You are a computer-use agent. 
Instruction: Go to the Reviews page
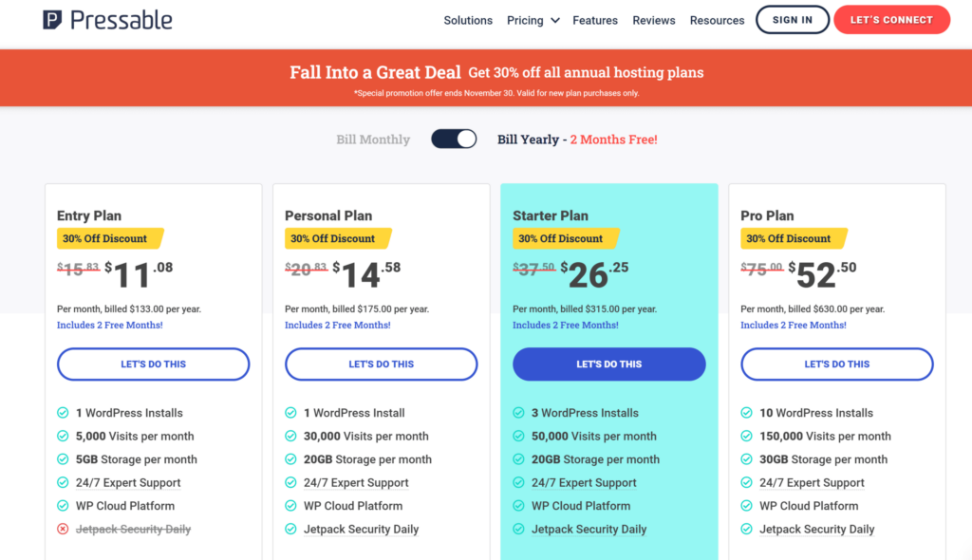(654, 20)
